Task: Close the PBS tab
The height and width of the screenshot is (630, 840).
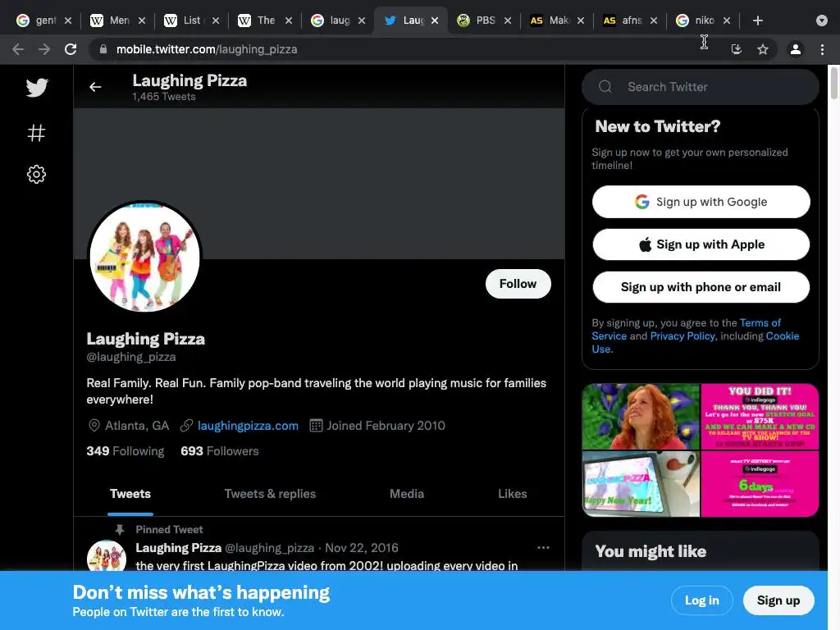Action: click(507, 21)
